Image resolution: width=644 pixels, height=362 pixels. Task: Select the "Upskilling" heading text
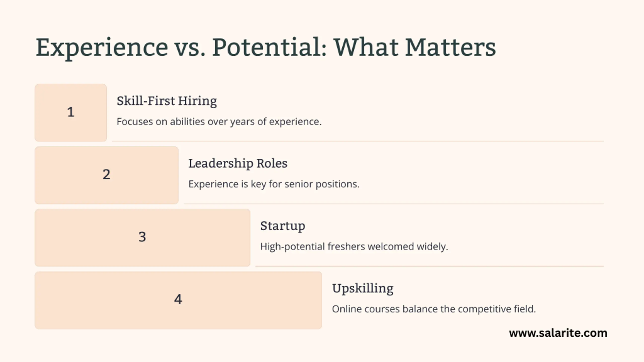[x=363, y=288]
